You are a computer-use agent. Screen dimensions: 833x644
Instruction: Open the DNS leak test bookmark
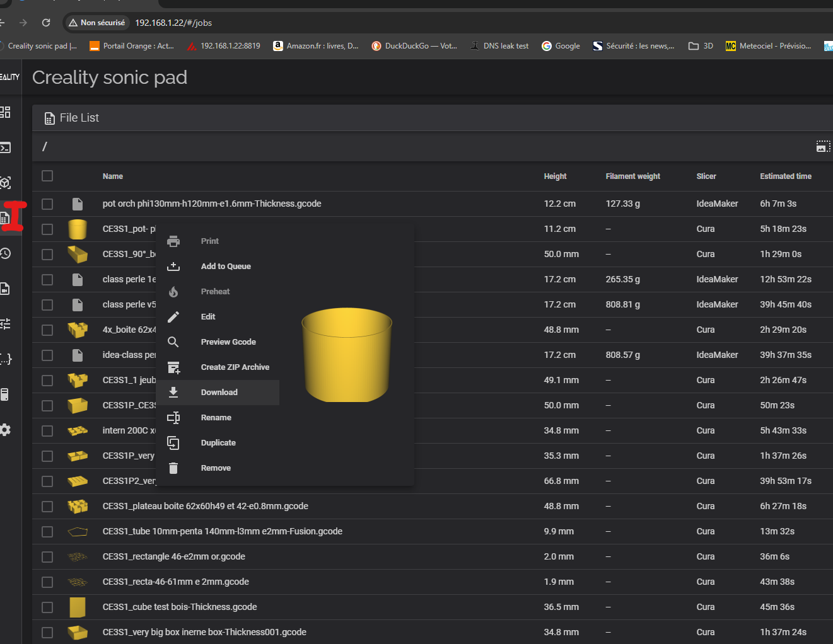[499, 46]
